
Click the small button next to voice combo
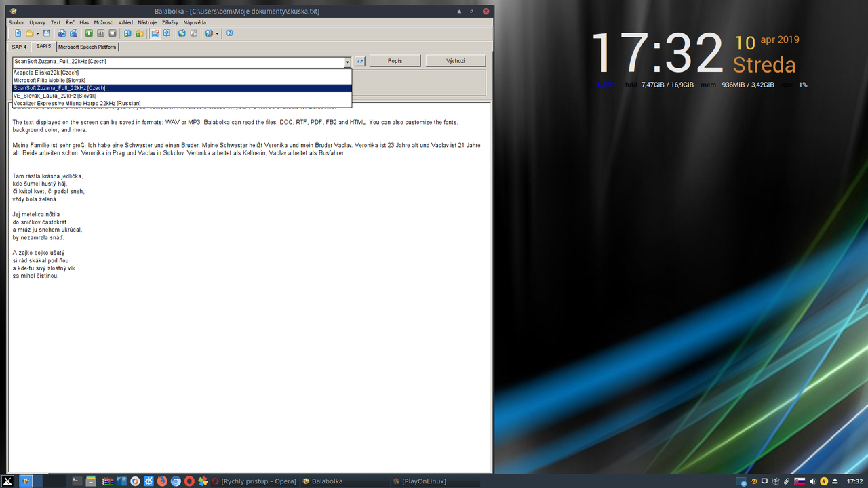360,61
